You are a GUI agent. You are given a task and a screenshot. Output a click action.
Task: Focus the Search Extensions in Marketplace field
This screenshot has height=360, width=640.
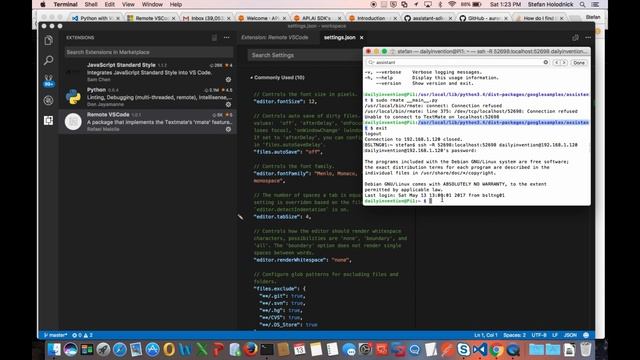click(149, 52)
